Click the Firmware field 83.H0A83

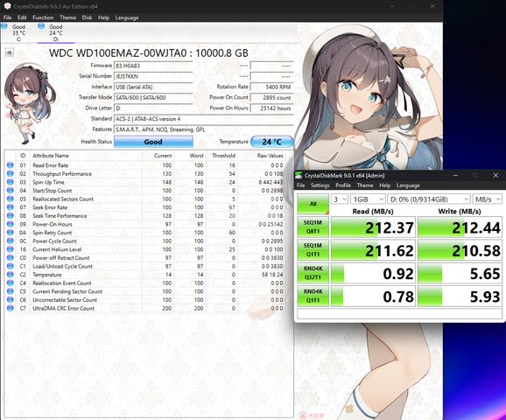point(153,66)
